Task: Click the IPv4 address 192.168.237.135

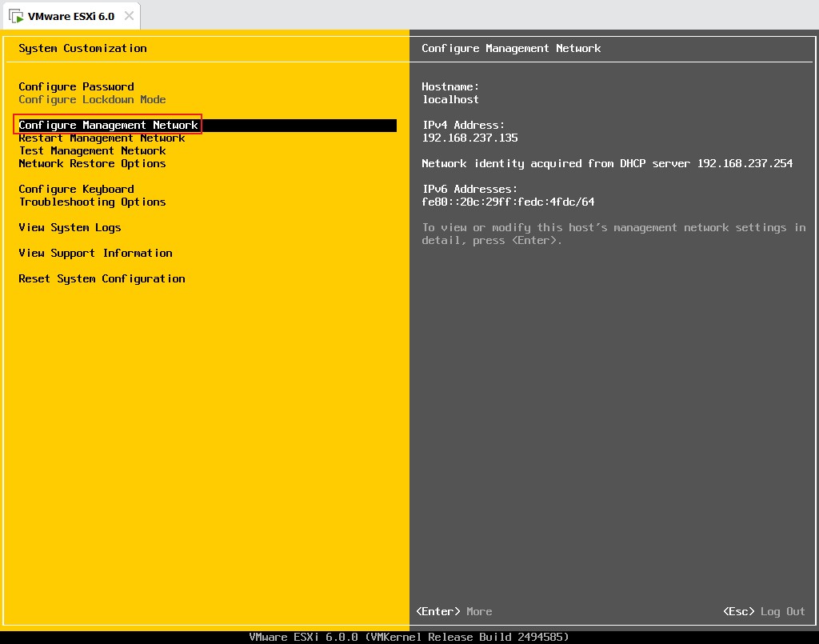Action: click(469, 138)
